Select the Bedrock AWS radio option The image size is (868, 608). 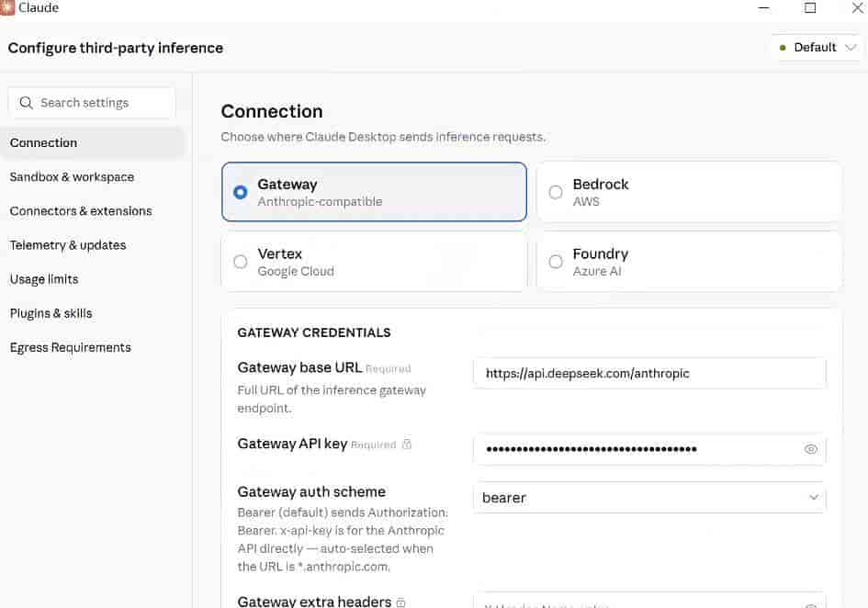point(689,192)
